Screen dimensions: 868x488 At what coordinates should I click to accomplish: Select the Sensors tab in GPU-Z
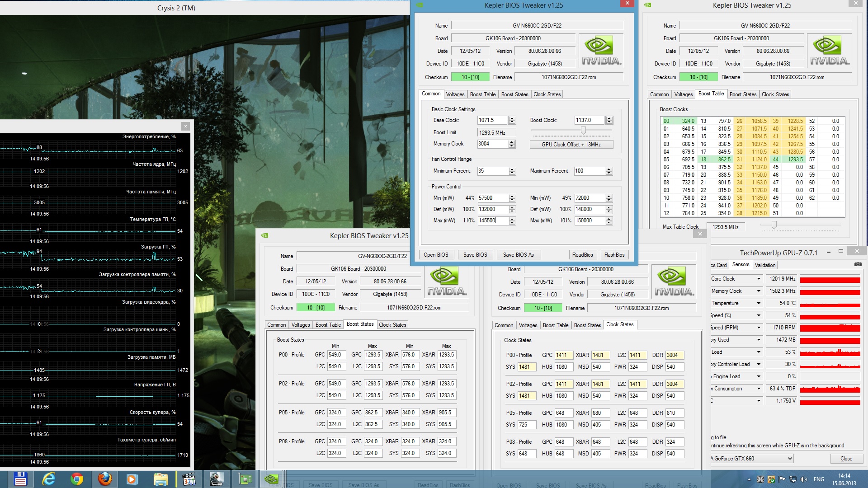coord(741,265)
